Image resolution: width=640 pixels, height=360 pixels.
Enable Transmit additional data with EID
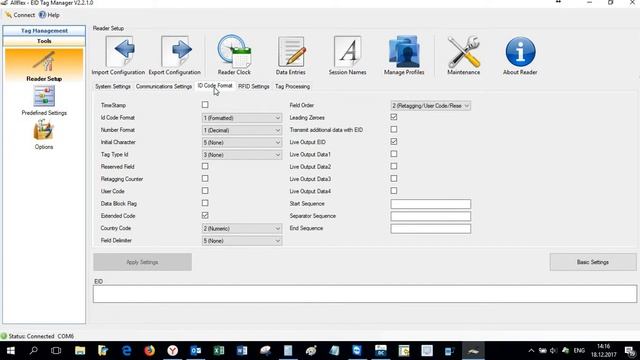coord(393,129)
